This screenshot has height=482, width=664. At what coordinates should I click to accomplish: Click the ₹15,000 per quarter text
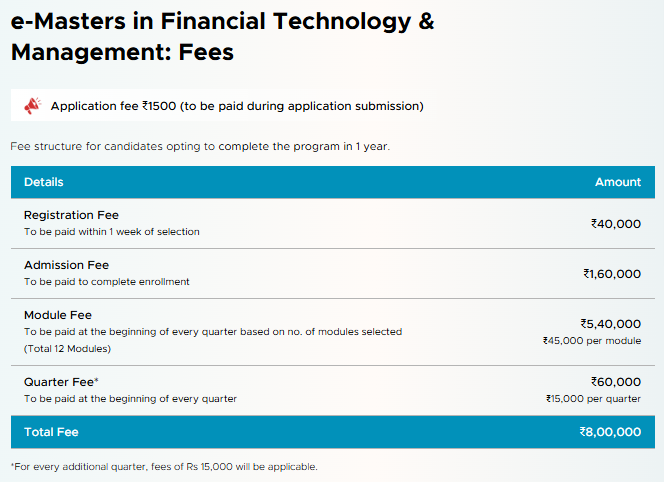click(x=593, y=399)
